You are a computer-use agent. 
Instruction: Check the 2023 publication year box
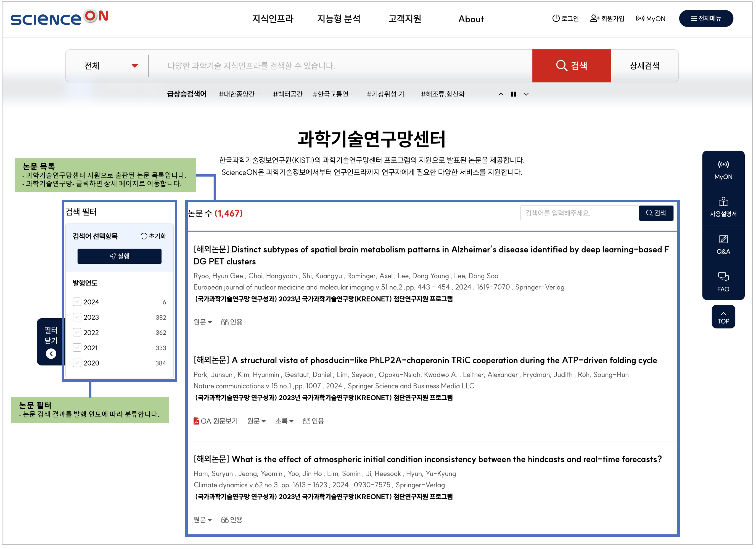click(77, 318)
